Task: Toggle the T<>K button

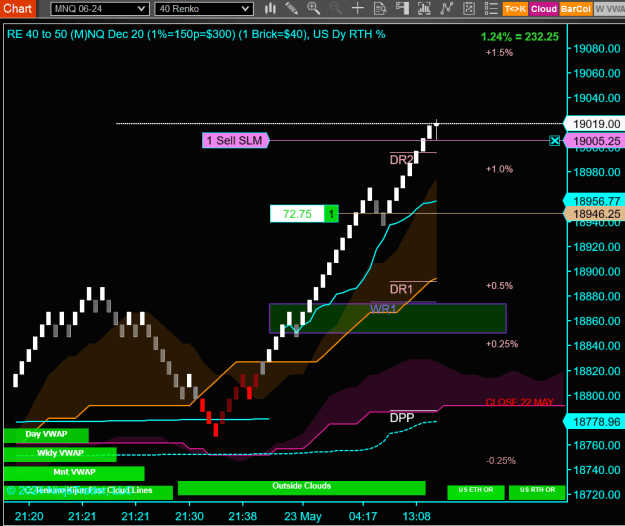Action: tap(515, 9)
